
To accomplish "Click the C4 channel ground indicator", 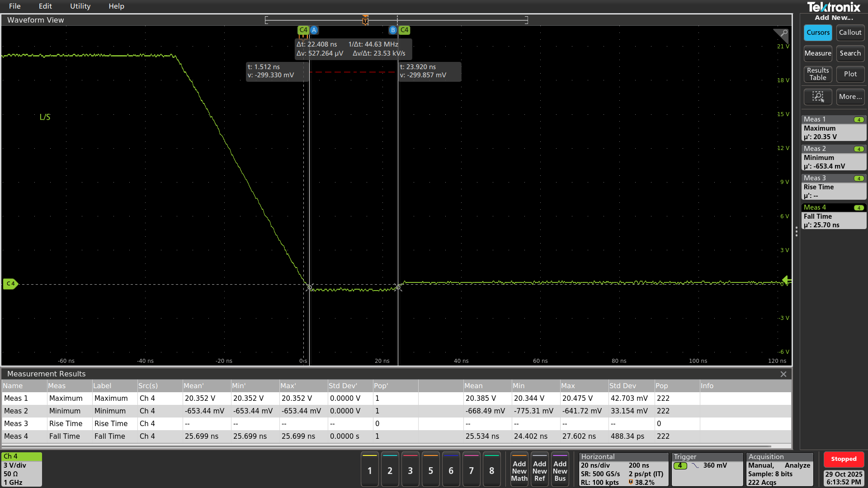I will [10, 284].
